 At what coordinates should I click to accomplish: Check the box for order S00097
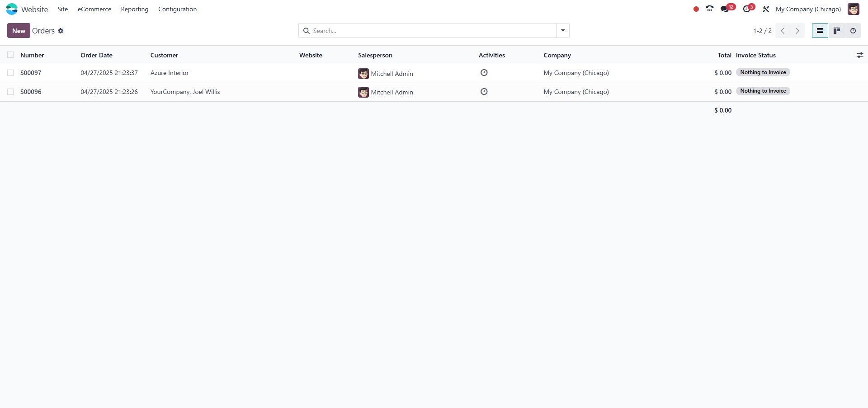tap(10, 73)
